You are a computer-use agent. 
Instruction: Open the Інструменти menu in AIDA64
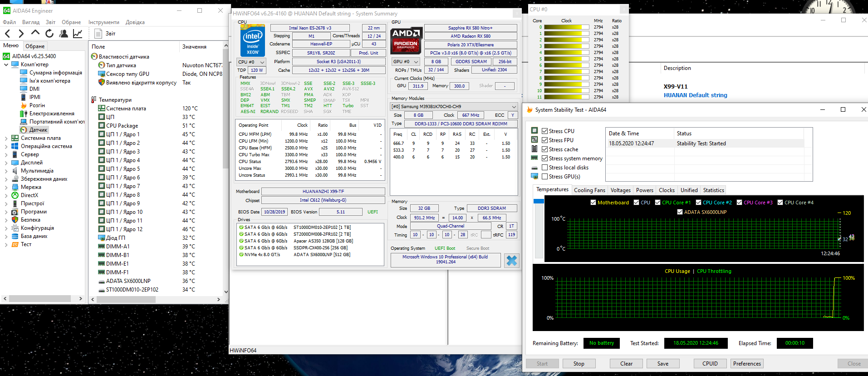pos(104,22)
